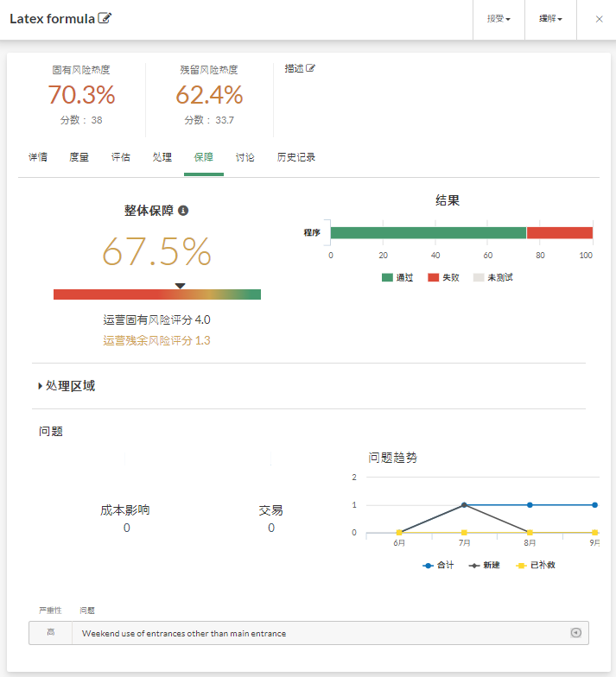The height and width of the screenshot is (677, 616).
Task: Open the 缓解 dropdown menu
Action: pyautogui.click(x=550, y=19)
